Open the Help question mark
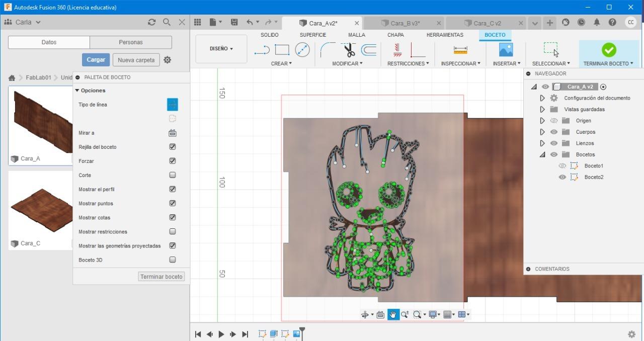 tap(612, 22)
